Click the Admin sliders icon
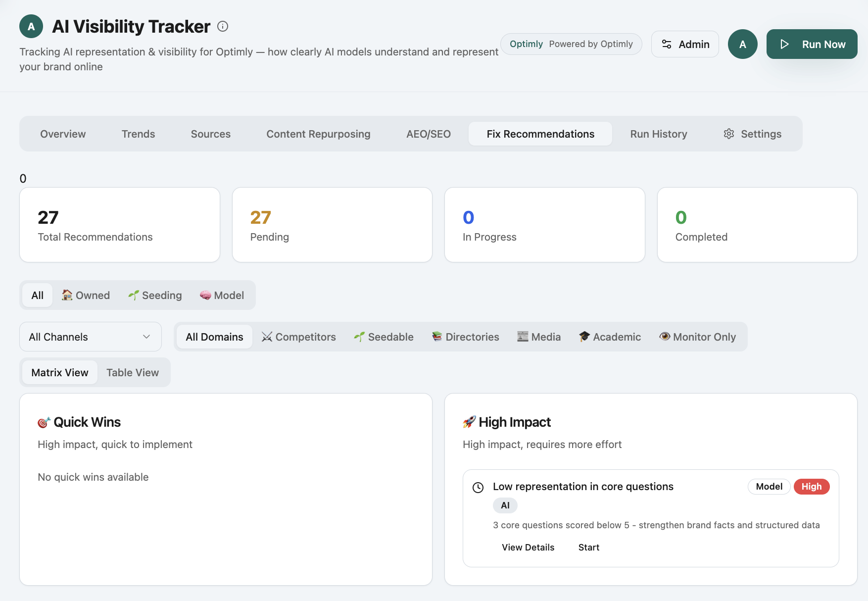The height and width of the screenshot is (601, 868). coord(667,44)
